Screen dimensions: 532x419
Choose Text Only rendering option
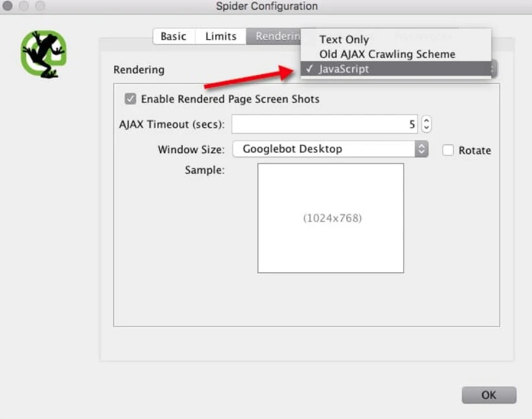click(x=344, y=40)
